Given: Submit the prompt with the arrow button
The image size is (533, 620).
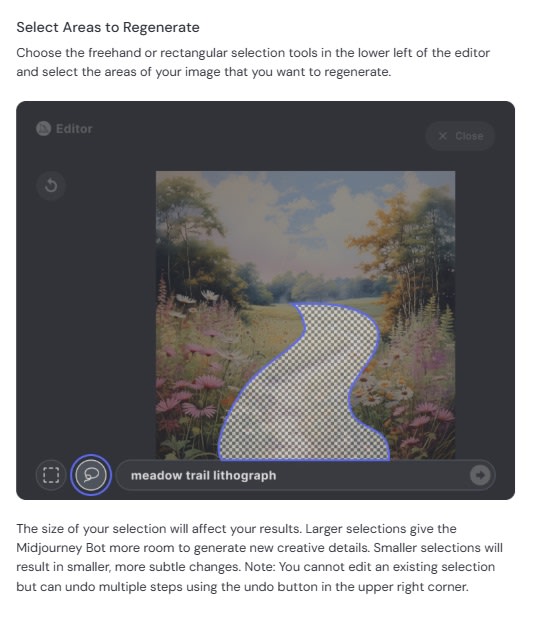Looking at the screenshot, I should pyautogui.click(x=480, y=475).
